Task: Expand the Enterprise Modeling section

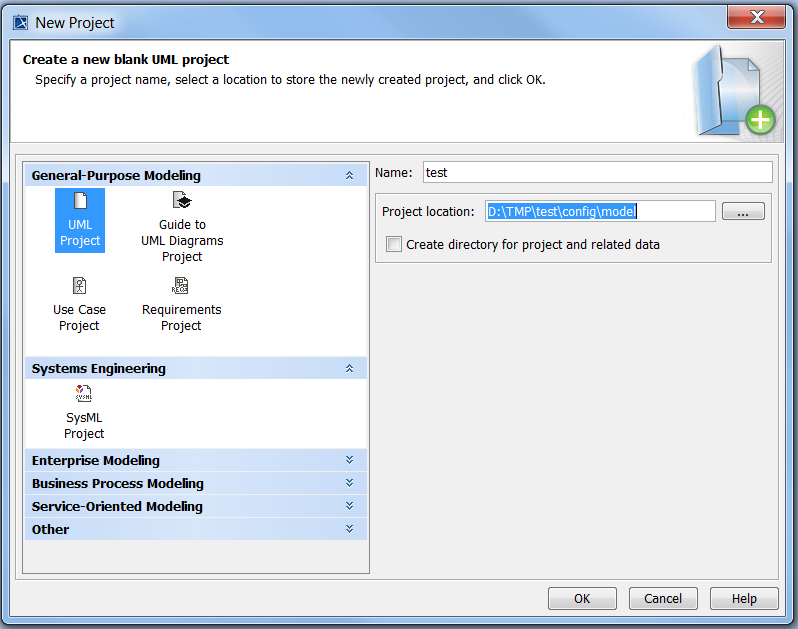Action: click(349, 461)
